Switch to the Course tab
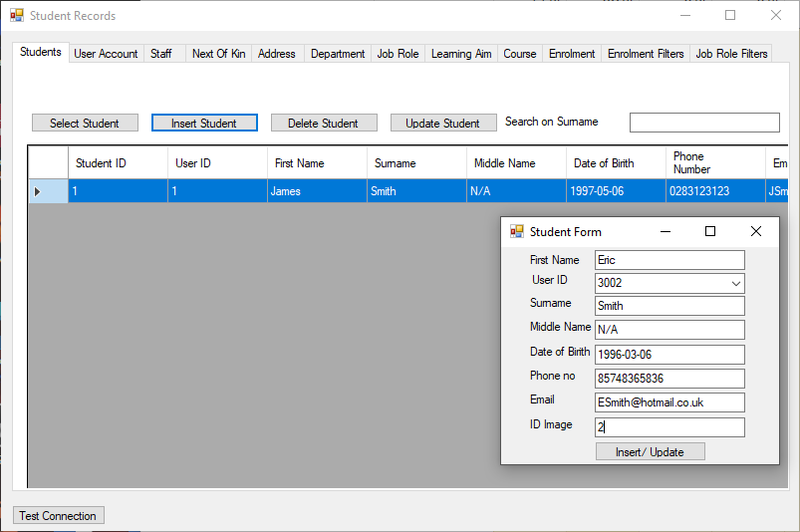 tap(520, 54)
